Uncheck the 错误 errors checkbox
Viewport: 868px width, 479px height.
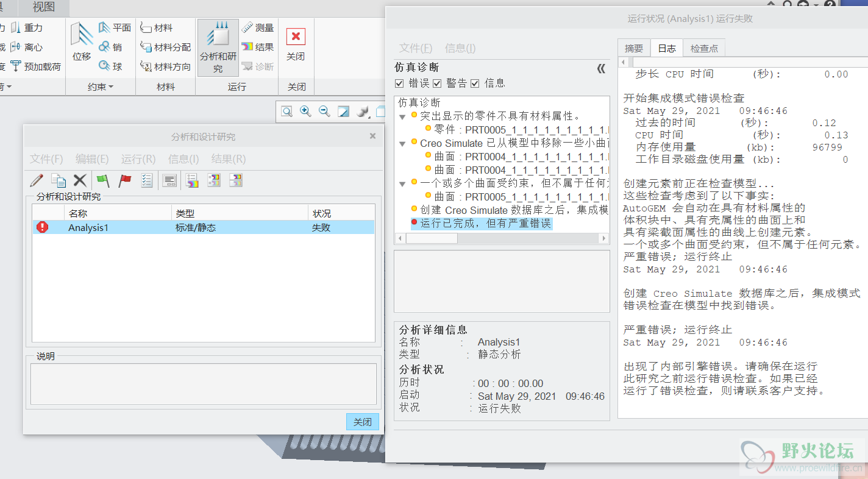399,83
